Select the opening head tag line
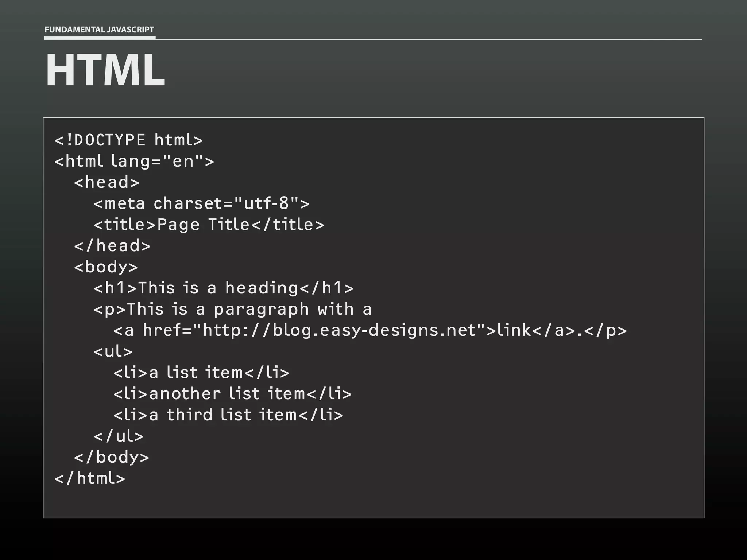The image size is (747, 560). click(x=107, y=182)
